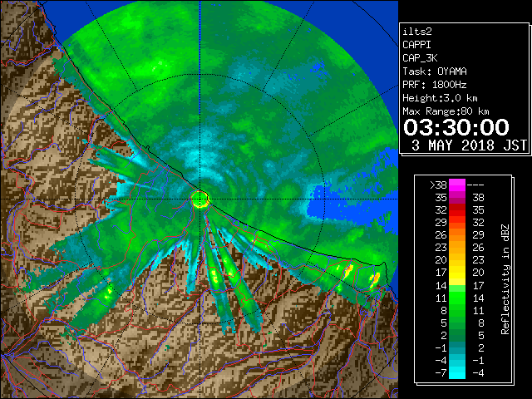
Task: Click the 'Max Range:80 km' line
Action: [x=446, y=111]
